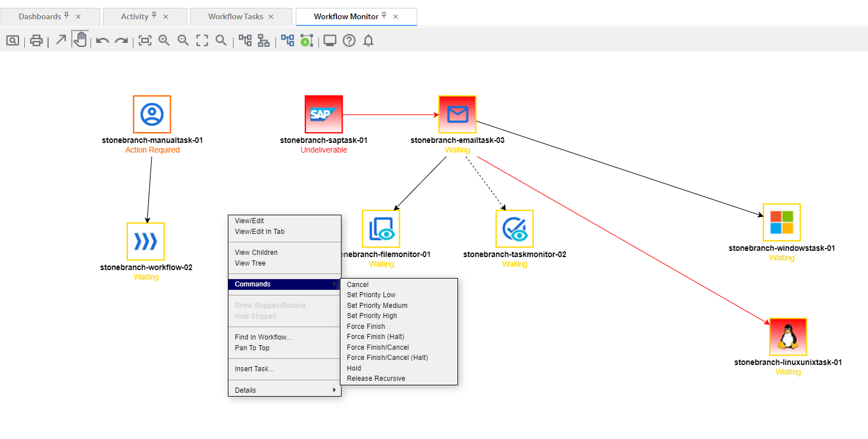868x439 pixels.
Task: Select the arrow pointer tool
Action: click(x=61, y=40)
